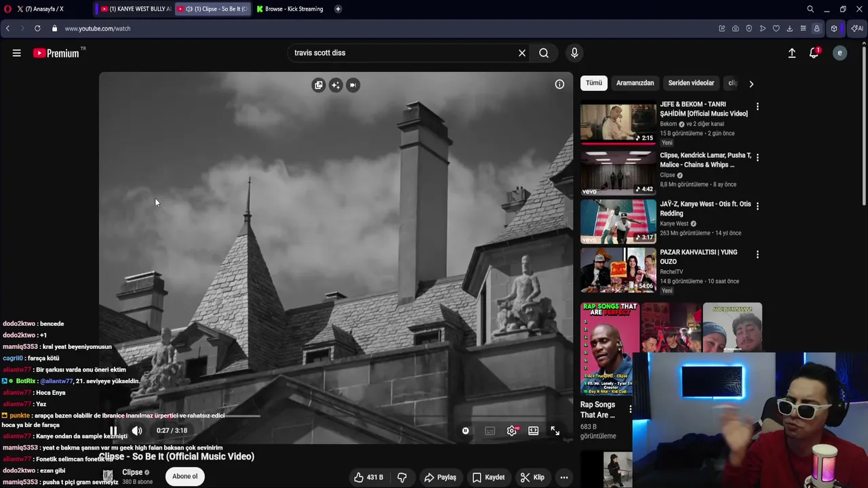The image size is (868, 488).
Task: Open Chains & Whips video thumbnail
Action: (x=618, y=173)
